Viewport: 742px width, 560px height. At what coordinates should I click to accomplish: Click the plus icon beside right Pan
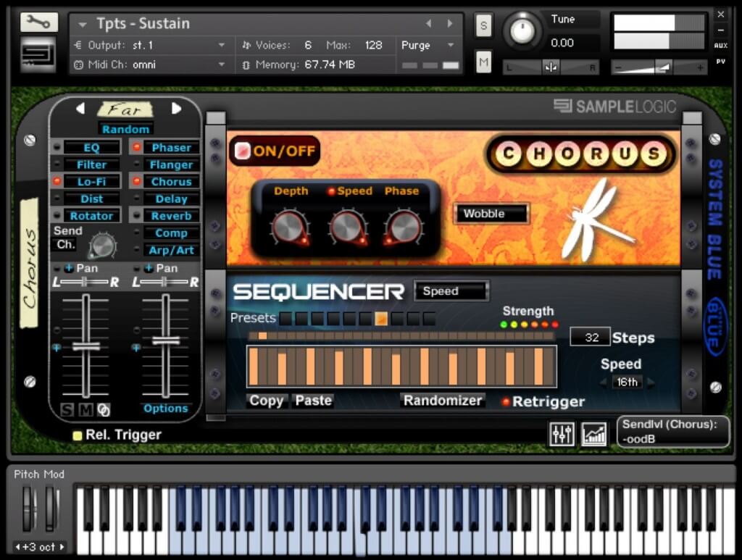click(x=149, y=268)
